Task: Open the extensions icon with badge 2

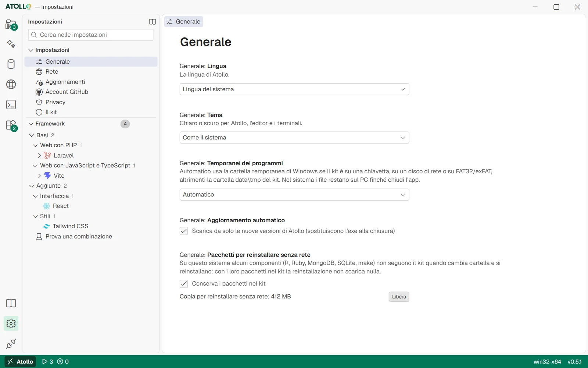Action: [11, 125]
